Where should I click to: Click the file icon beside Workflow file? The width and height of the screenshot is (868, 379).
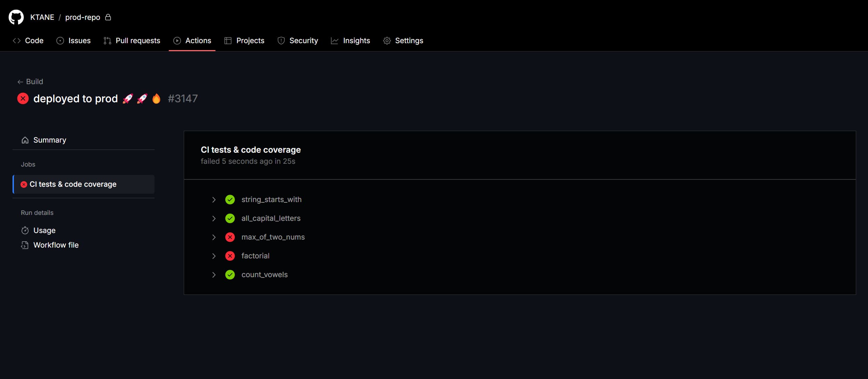25,245
